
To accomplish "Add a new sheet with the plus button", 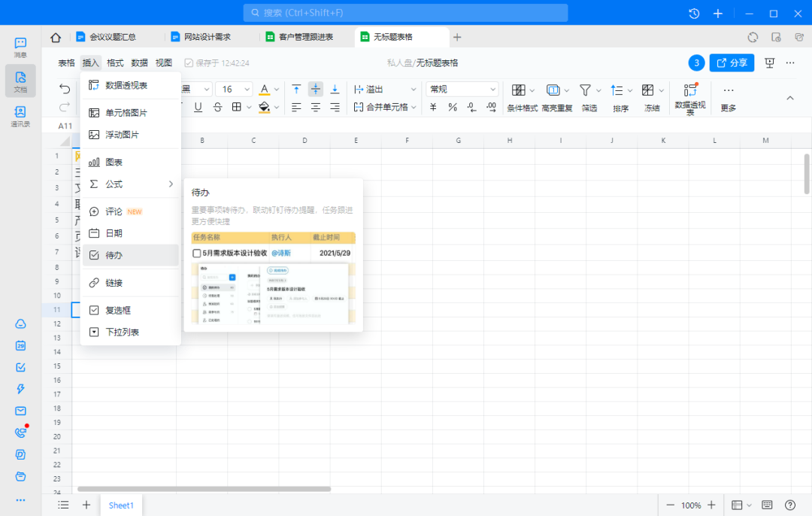I will point(86,505).
